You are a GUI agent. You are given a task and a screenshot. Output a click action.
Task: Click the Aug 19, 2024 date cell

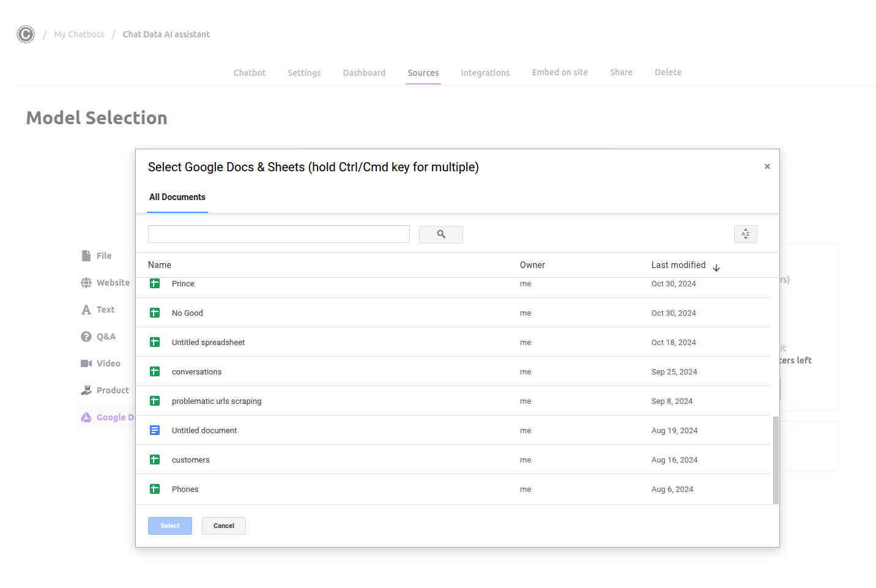pyautogui.click(x=675, y=431)
